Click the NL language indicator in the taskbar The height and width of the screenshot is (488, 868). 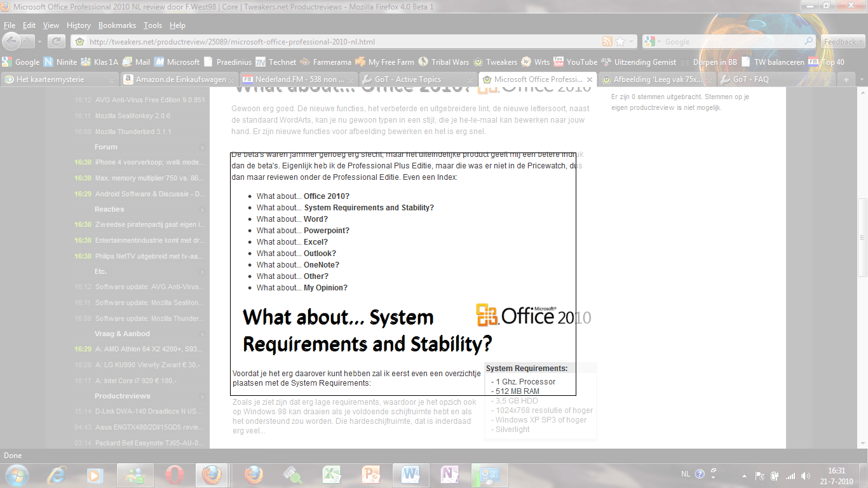pos(685,474)
